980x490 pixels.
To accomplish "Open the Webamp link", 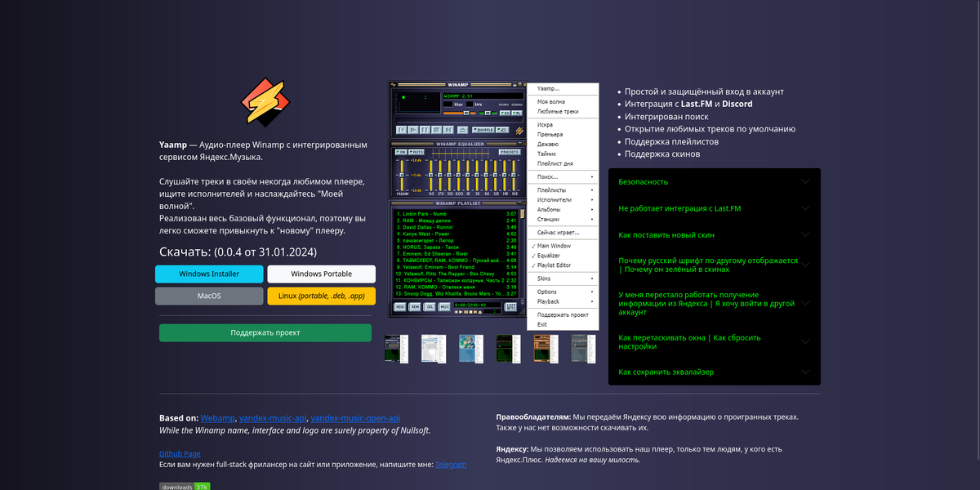I will (219, 417).
